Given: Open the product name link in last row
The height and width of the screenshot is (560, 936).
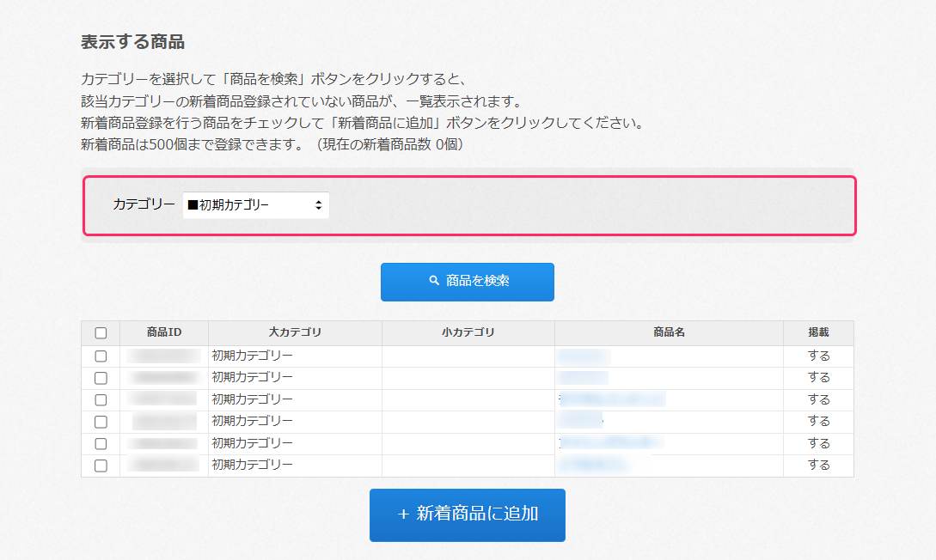Looking at the screenshot, I should click(x=593, y=466).
